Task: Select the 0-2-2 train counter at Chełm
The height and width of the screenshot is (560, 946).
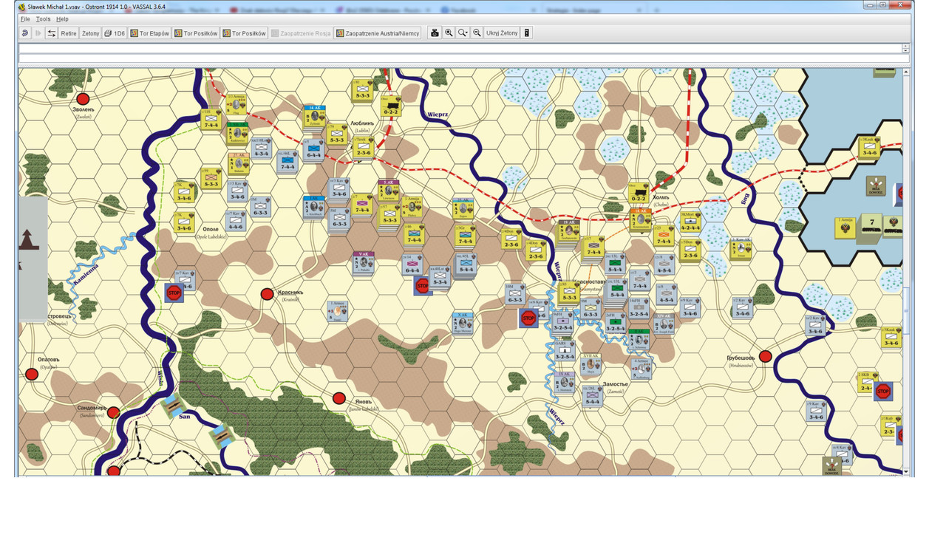Action: 639,194
